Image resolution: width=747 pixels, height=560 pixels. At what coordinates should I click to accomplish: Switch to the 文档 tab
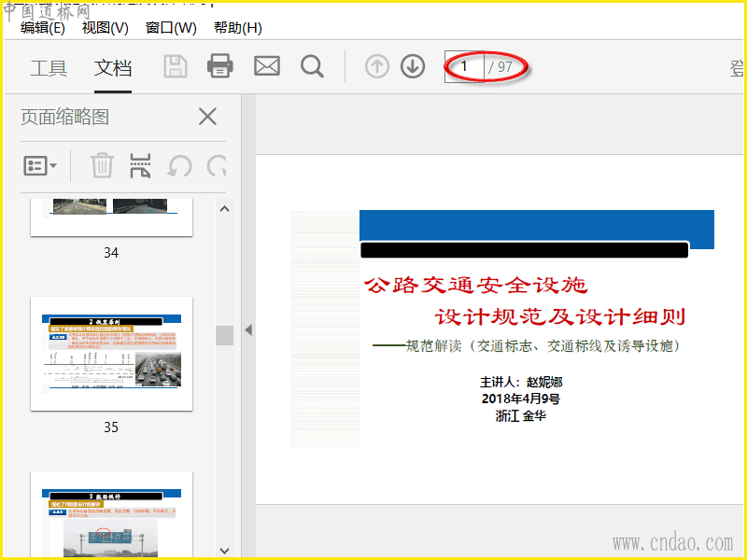point(113,68)
